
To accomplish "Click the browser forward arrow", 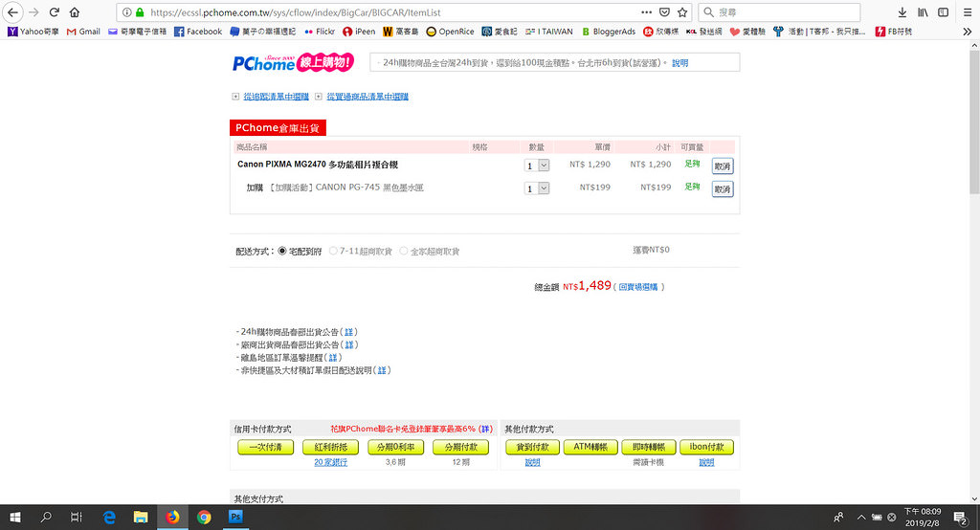I will tap(33, 11).
